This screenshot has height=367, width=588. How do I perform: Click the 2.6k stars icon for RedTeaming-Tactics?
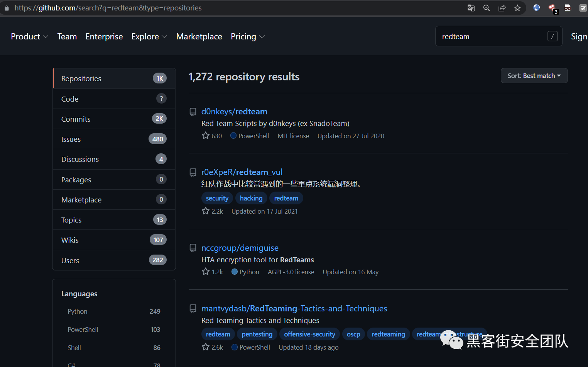(x=206, y=347)
